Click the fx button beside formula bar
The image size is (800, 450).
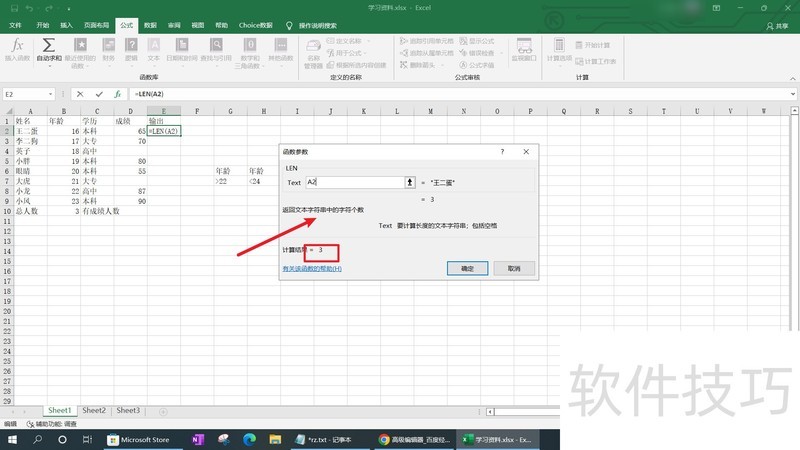[117, 94]
